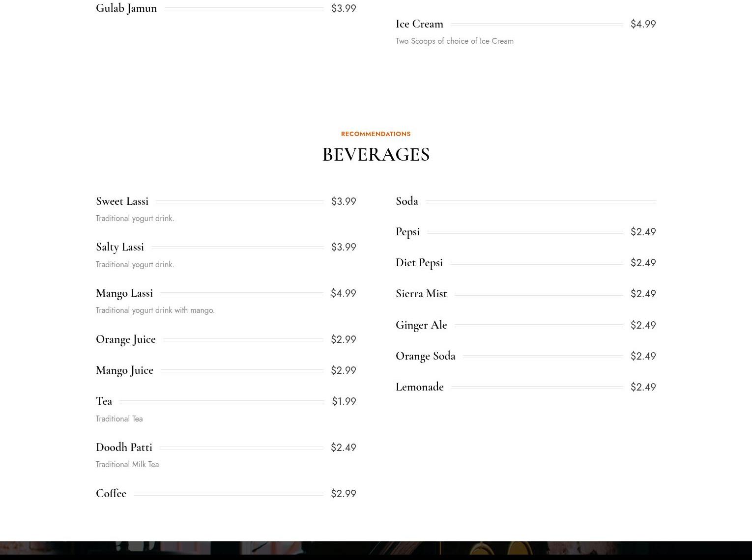Select the Orange Juice item name
This screenshot has width=752, height=560.
pos(126,339)
